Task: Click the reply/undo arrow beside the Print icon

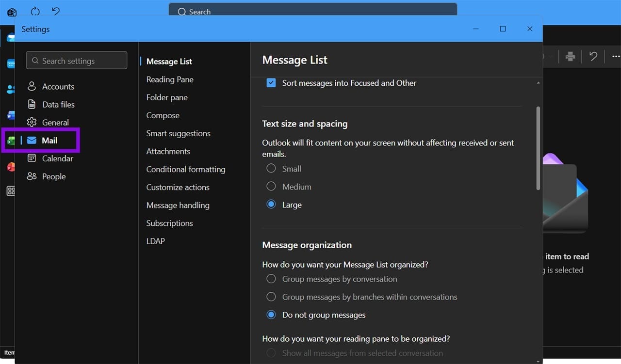Action: coord(593,57)
